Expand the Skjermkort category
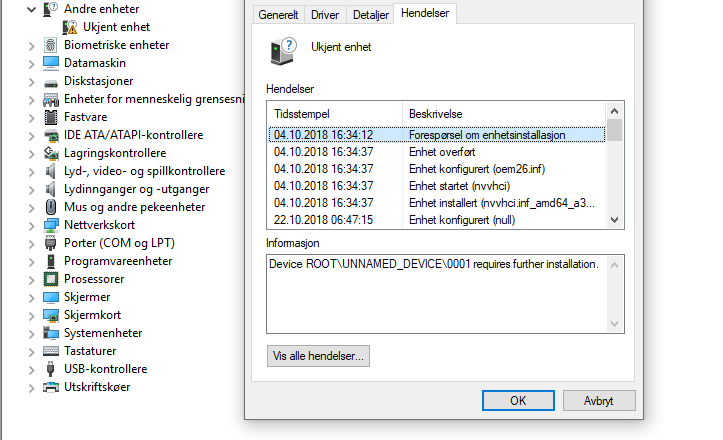The width and height of the screenshot is (723, 440). pyautogui.click(x=33, y=315)
